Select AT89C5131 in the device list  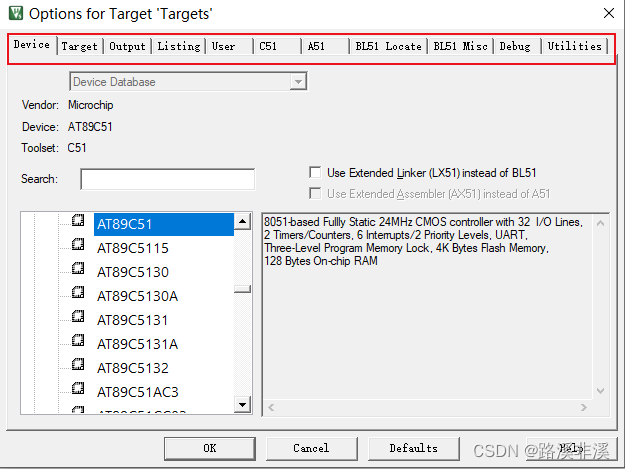pos(133,320)
